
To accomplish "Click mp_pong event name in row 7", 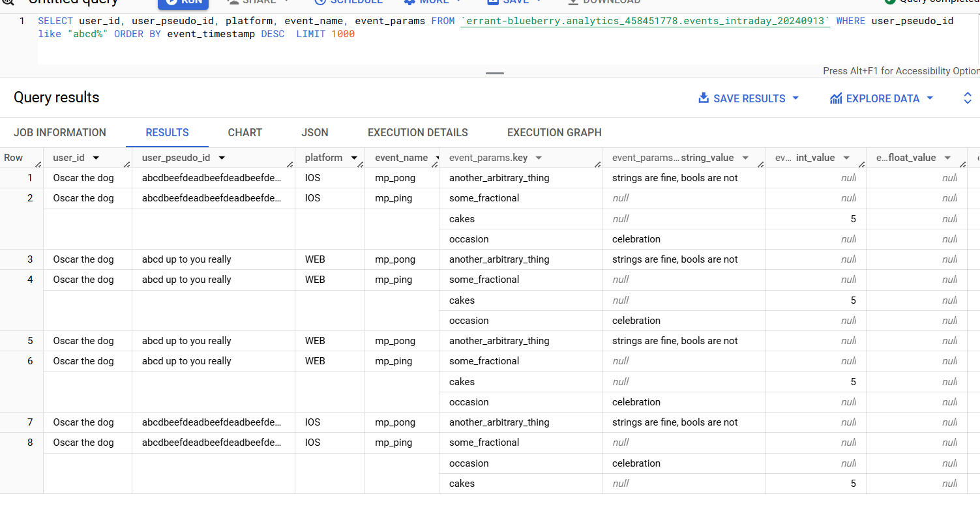I will tap(395, 422).
